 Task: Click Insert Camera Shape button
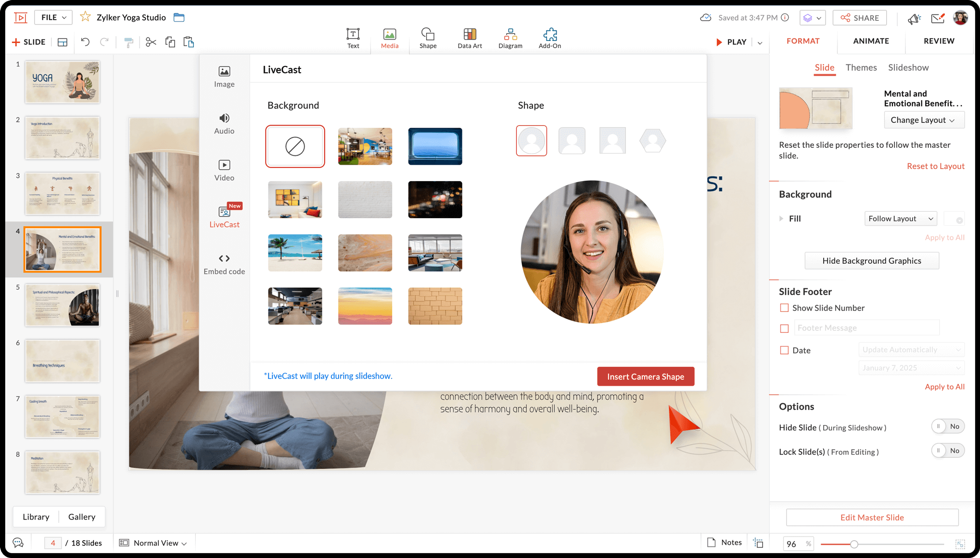645,376
